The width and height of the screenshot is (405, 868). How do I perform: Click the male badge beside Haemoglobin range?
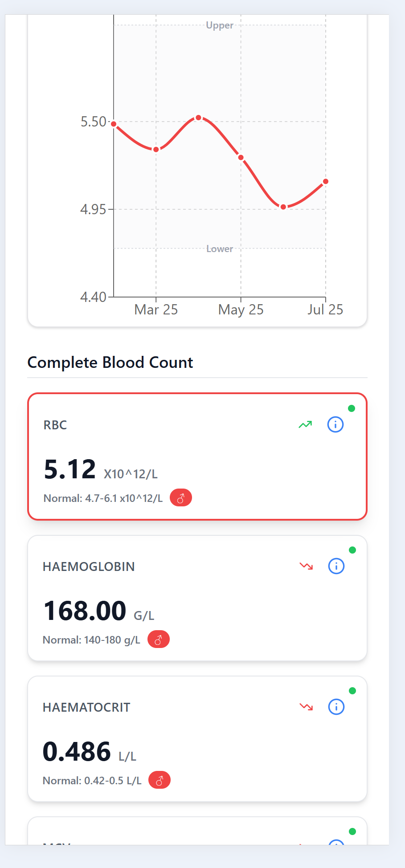(159, 640)
